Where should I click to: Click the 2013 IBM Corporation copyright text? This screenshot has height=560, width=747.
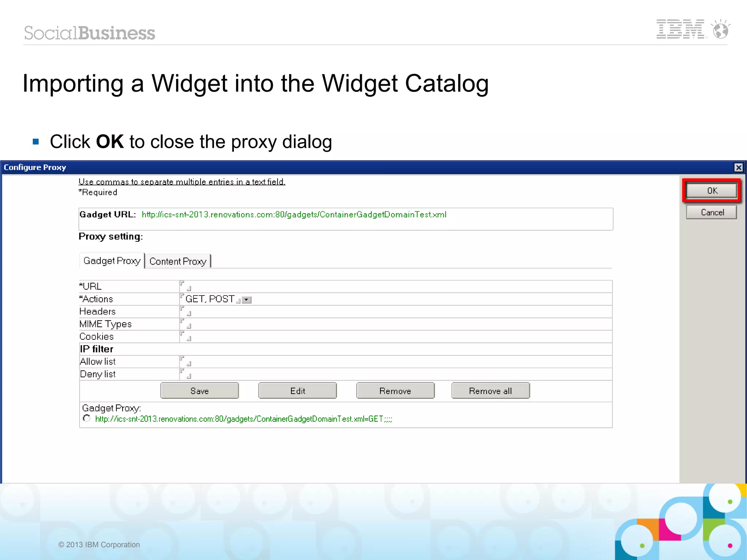click(99, 545)
